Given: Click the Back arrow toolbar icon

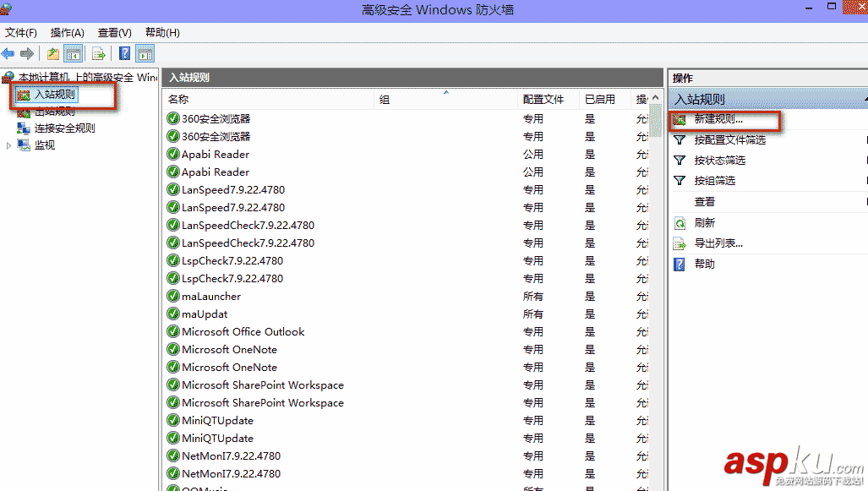Looking at the screenshot, I should click(8, 54).
